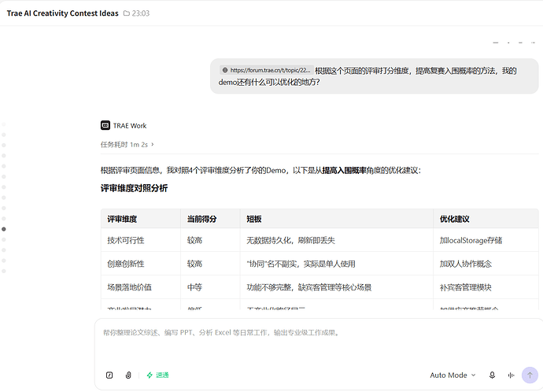
Task: Click the paperclip attachment icon
Action: click(128, 375)
